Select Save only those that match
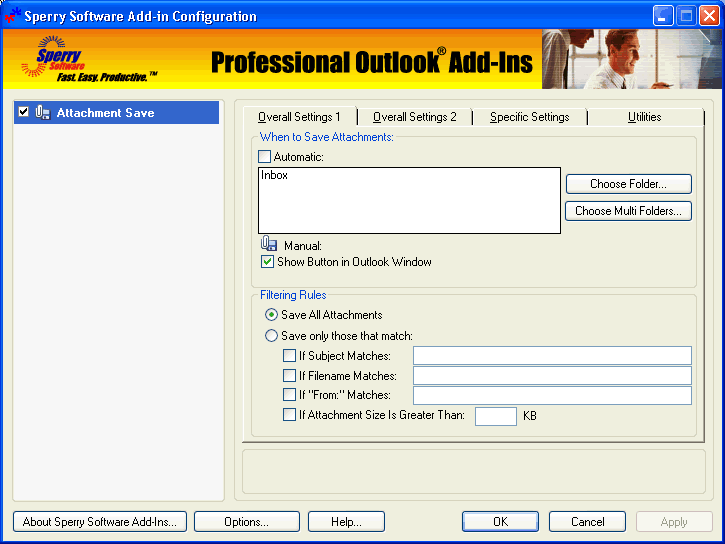This screenshot has width=725, height=544. point(271,336)
